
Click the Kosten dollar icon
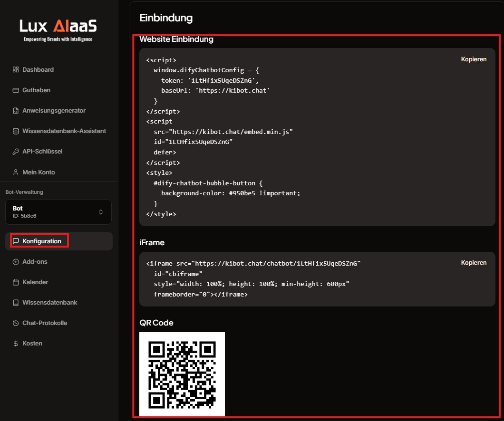pos(15,344)
